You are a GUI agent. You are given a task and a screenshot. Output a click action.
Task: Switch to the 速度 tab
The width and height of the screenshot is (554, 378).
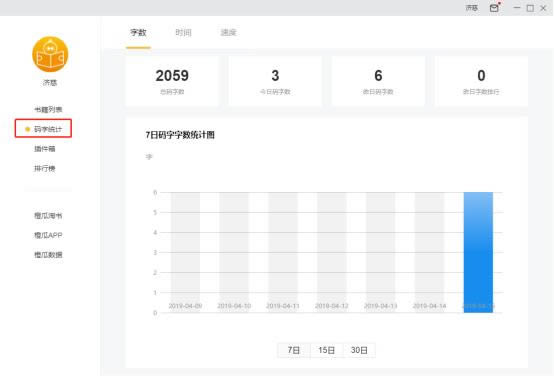pos(229,33)
